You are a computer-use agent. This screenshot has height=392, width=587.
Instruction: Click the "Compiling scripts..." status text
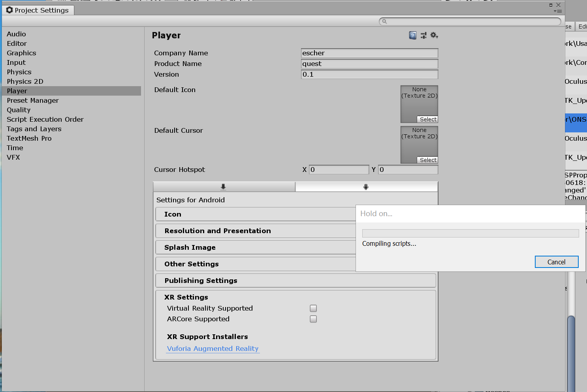(389, 243)
